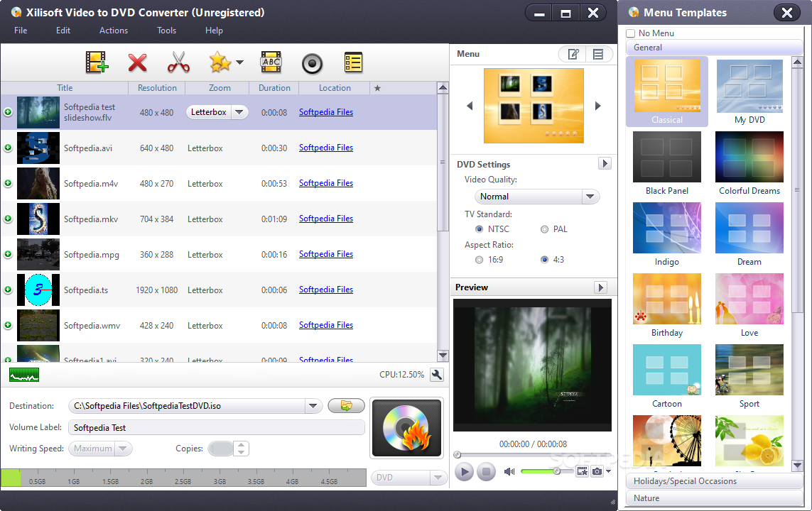Collapse the General template category
Viewport: 812px width, 511px height.
coord(714,48)
